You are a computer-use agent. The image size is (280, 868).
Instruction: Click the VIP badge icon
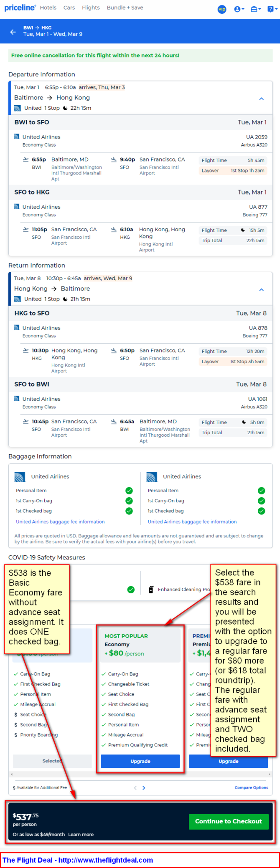222,9
